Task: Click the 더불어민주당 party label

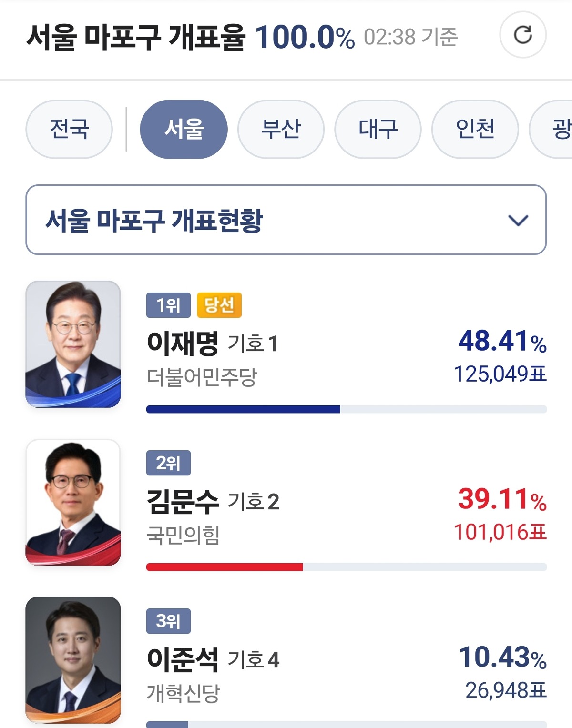Action: [202, 377]
